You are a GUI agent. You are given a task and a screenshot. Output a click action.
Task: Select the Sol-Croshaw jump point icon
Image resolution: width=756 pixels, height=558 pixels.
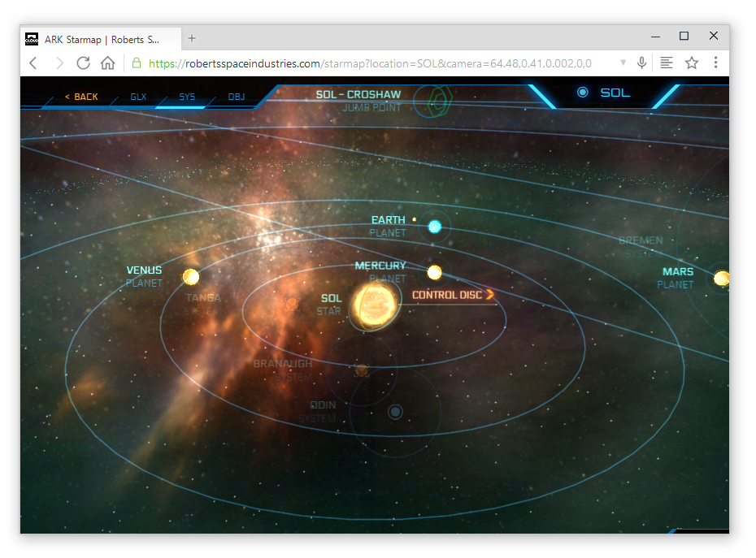pyautogui.click(x=438, y=102)
